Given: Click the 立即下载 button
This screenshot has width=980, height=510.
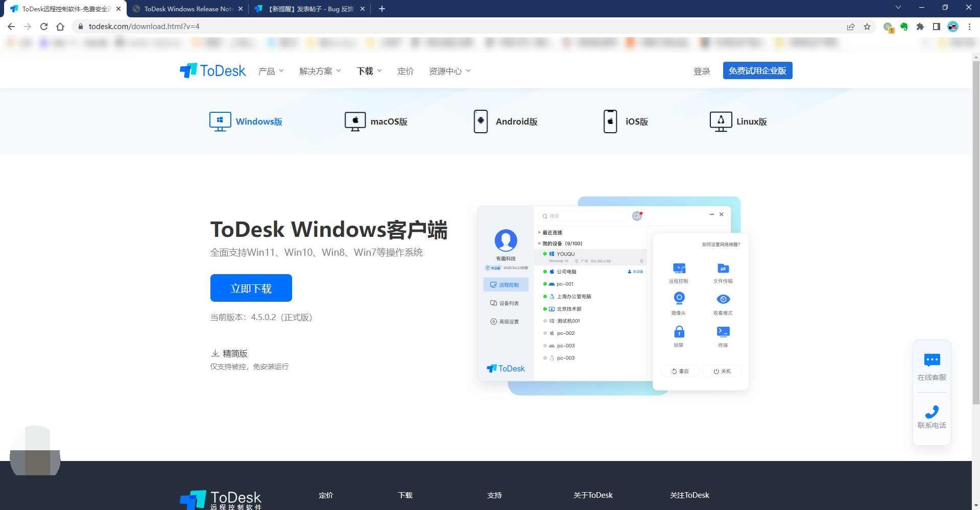Looking at the screenshot, I should [251, 288].
